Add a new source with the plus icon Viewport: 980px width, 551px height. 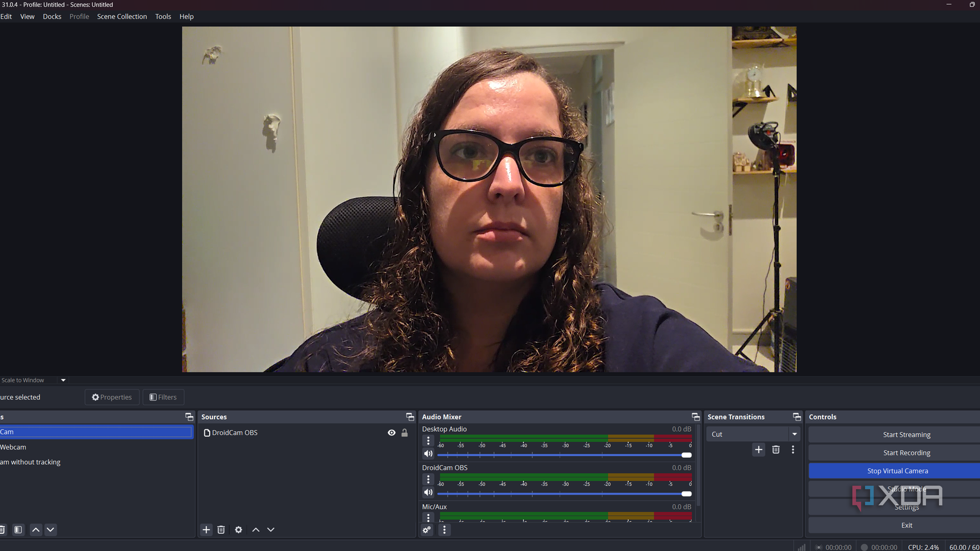[206, 530]
